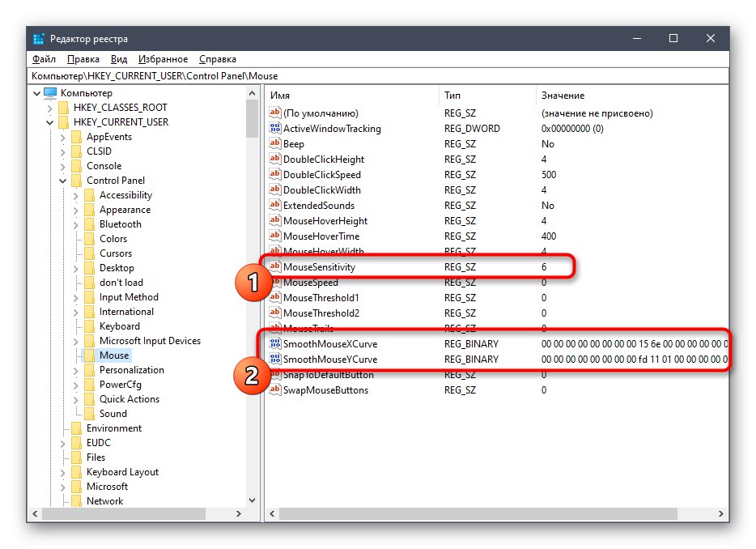Click the Control Panel folder icon
Screen dimensions: 756x549
pyautogui.click(x=76, y=181)
